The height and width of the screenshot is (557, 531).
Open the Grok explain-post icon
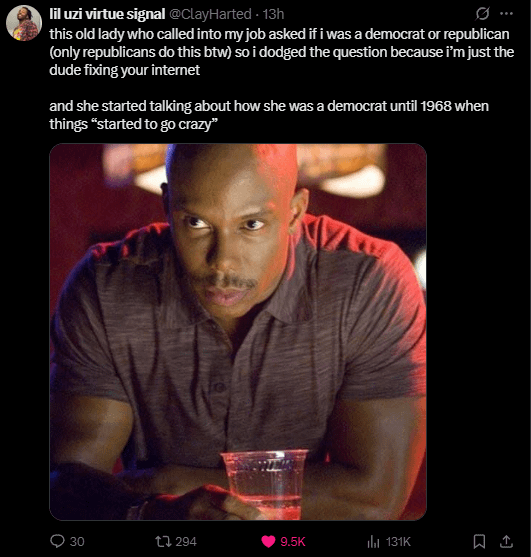(482, 14)
